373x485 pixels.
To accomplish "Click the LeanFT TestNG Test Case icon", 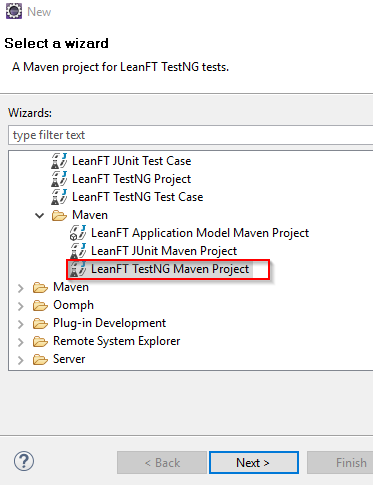I will click(59, 197).
